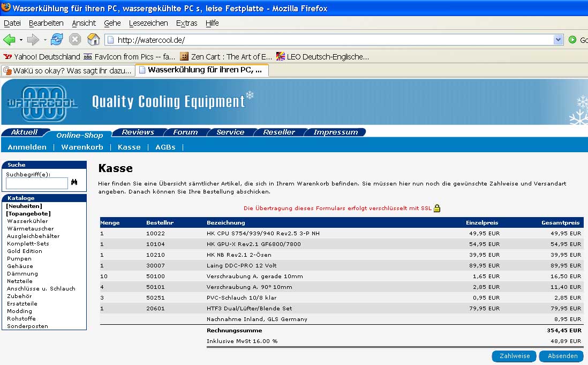
Task: Open the Gold Edition catalog category
Action: click(x=25, y=251)
